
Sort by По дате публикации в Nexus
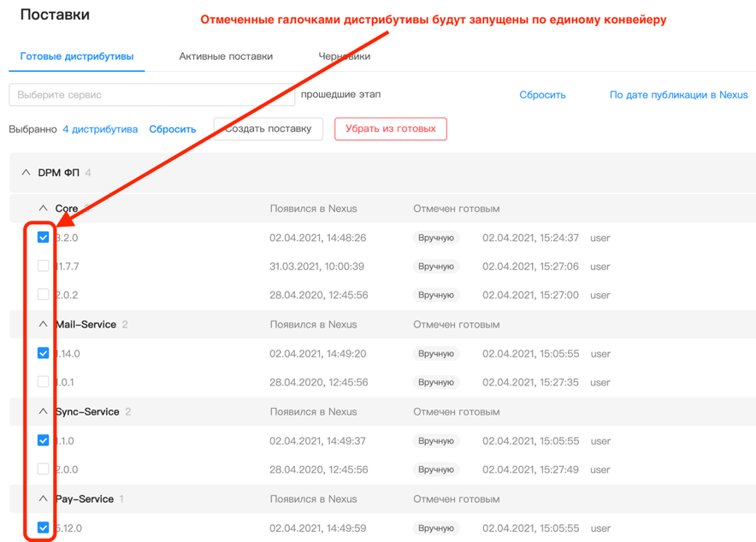pyautogui.click(x=678, y=95)
